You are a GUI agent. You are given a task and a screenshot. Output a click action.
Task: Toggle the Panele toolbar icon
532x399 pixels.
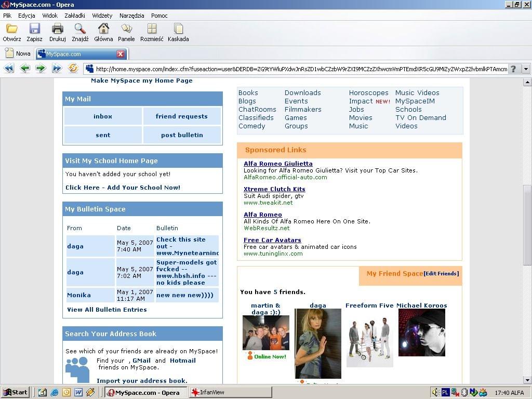(x=126, y=29)
